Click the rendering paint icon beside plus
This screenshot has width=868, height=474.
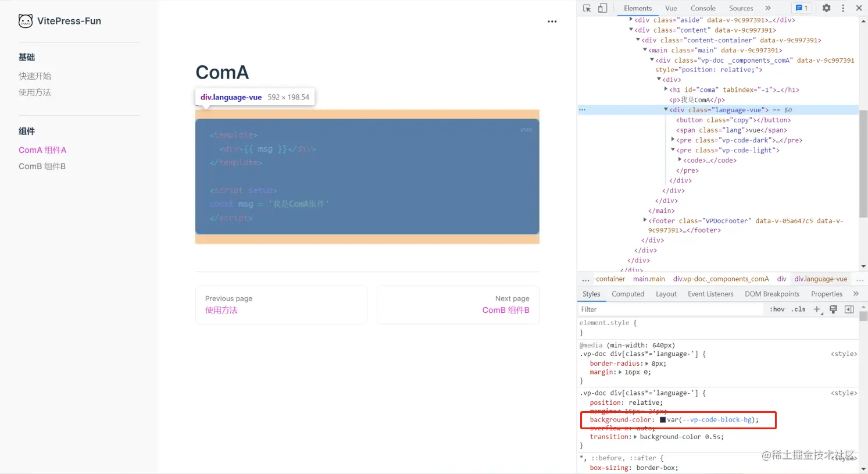(833, 309)
